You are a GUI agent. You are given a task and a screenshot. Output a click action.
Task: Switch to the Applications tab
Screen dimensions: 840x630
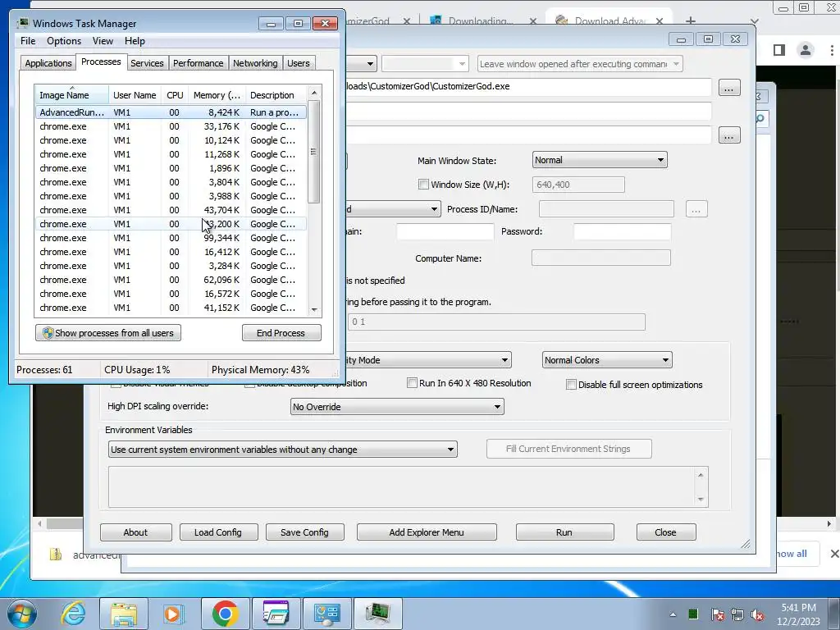[x=48, y=63]
